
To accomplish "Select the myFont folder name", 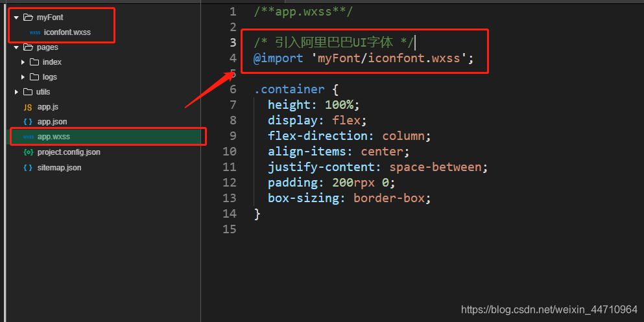I will click(x=50, y=17).
